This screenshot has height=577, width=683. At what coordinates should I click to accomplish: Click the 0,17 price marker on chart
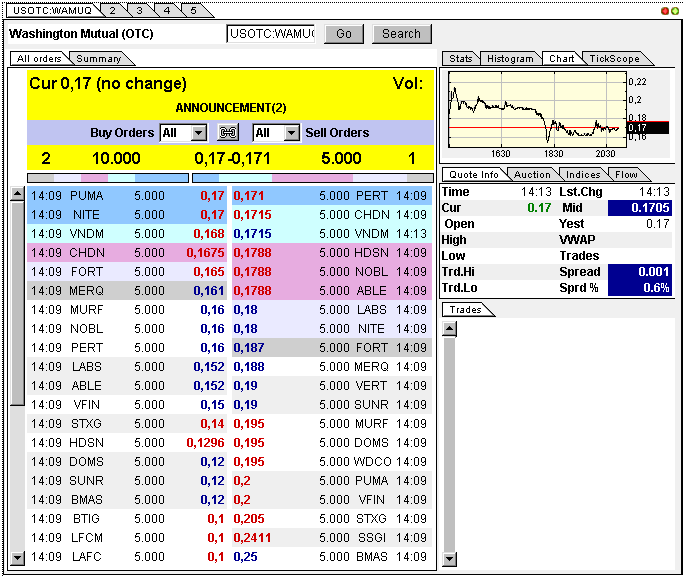(648, 128)
